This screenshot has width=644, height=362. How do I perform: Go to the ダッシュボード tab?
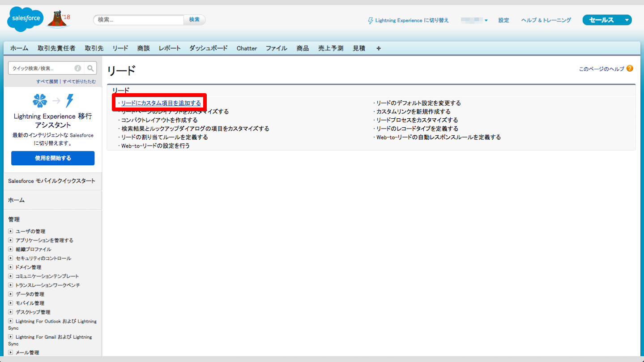(209, 48)
